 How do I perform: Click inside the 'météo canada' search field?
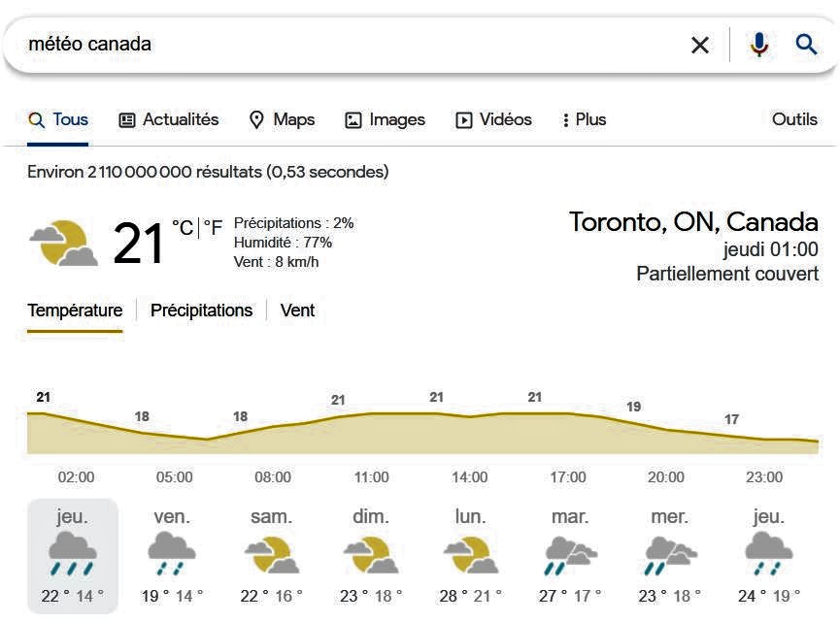tap(340, 45)
